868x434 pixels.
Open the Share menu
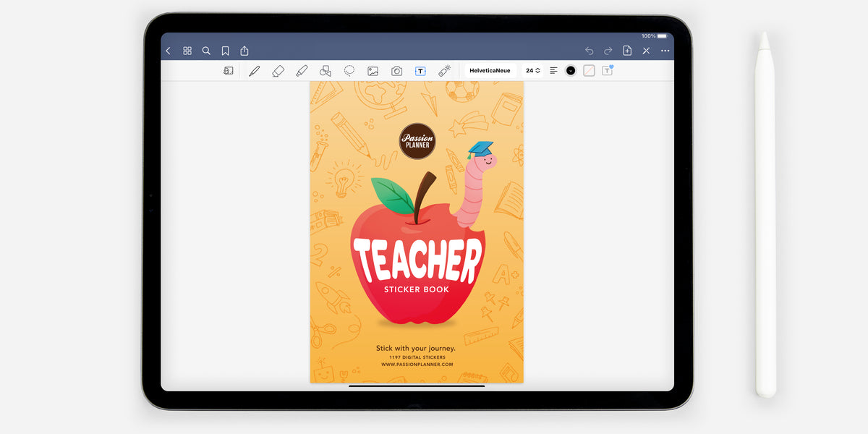[x=244, y=51]
